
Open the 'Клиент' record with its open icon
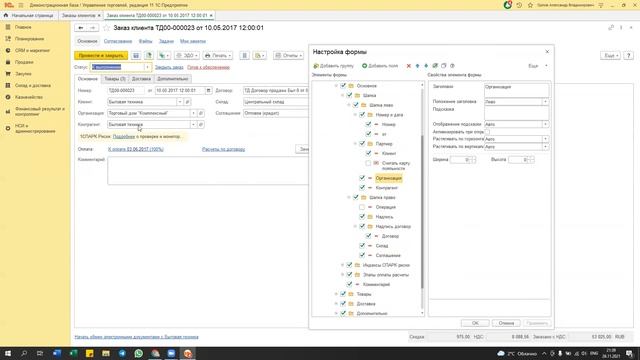[187, 102]
